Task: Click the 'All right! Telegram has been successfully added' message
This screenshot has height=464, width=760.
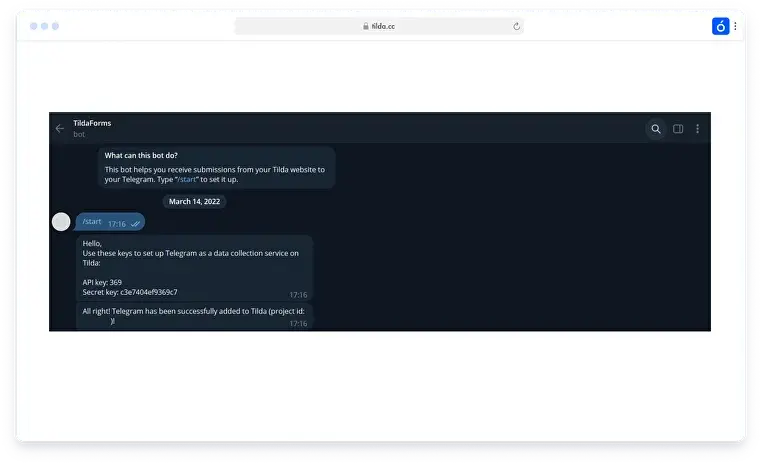Action: 194,317
